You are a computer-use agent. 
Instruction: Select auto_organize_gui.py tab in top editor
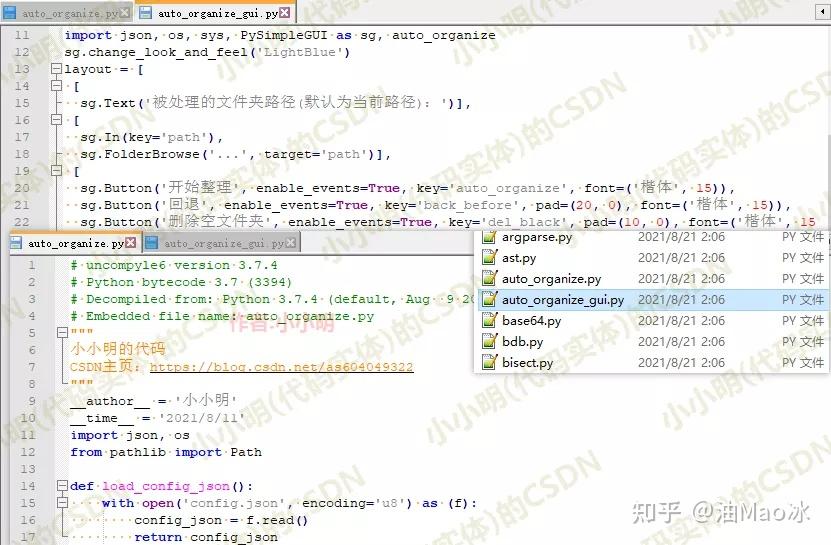215,13
